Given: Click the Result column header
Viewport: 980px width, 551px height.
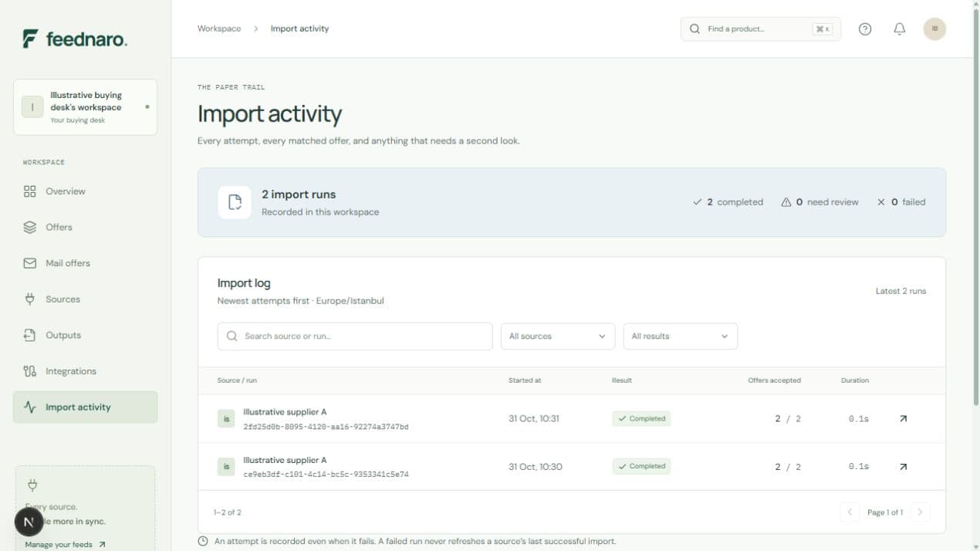Looking at the screenshot, I should (622, 380).
